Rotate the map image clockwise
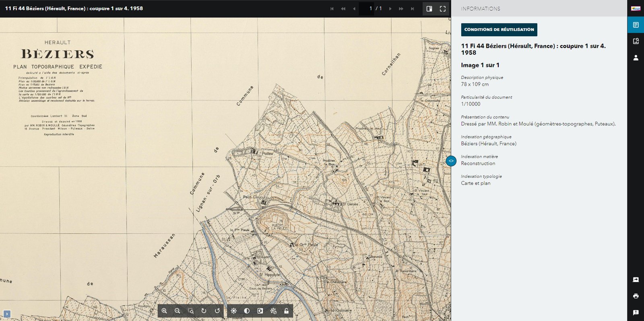644x321 pixels. [x=204, y=311]
